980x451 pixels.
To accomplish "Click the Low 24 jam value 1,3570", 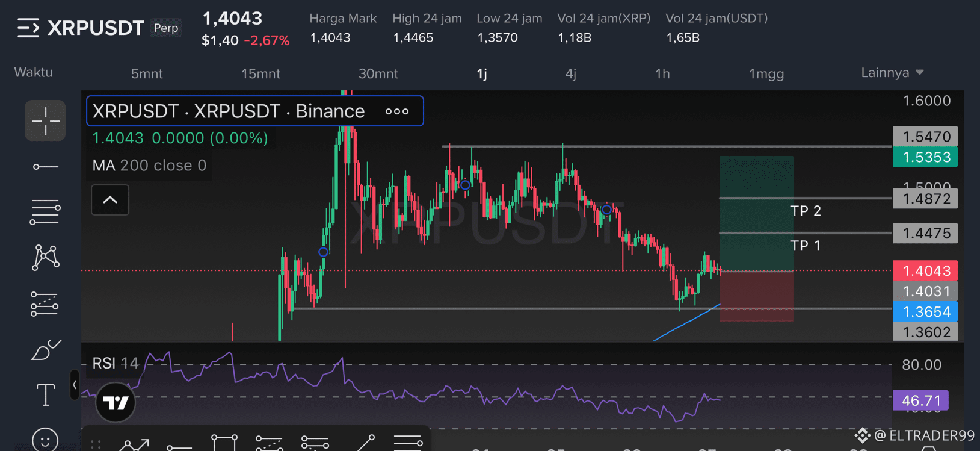I will click(498, 37).
